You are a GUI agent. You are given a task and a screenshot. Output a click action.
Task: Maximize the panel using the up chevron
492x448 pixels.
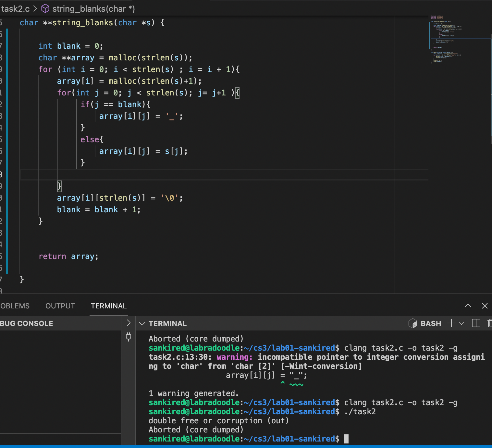[x=468, y=306]
